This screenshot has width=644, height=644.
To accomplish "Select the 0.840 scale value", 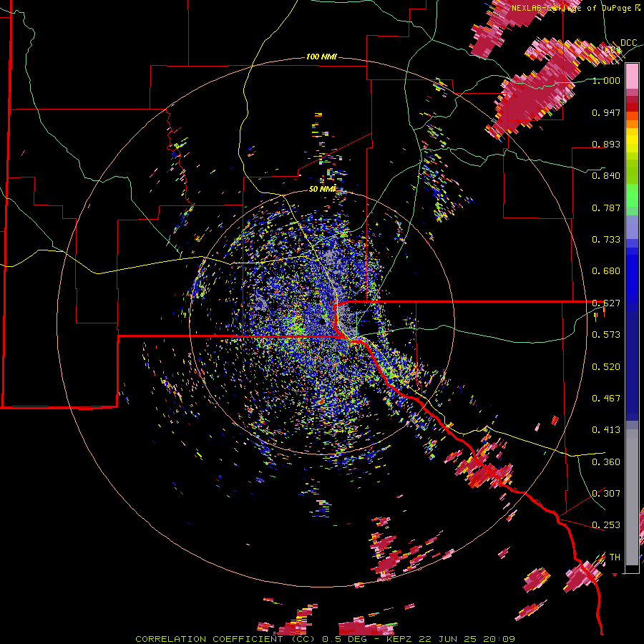I will [606, 176].
